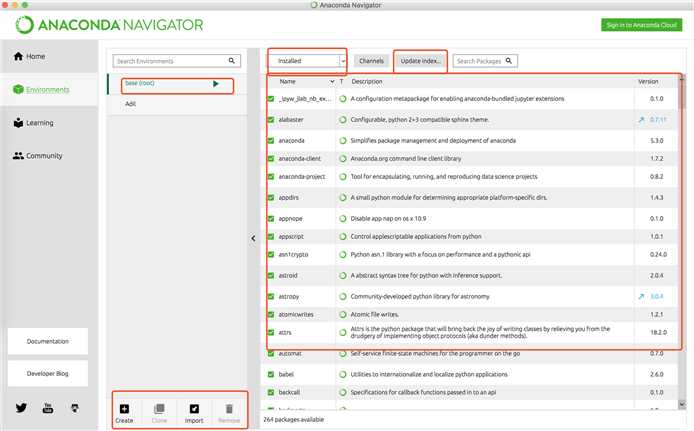
Task: Open Community via the people icon
Action: (x=18, y=156)
